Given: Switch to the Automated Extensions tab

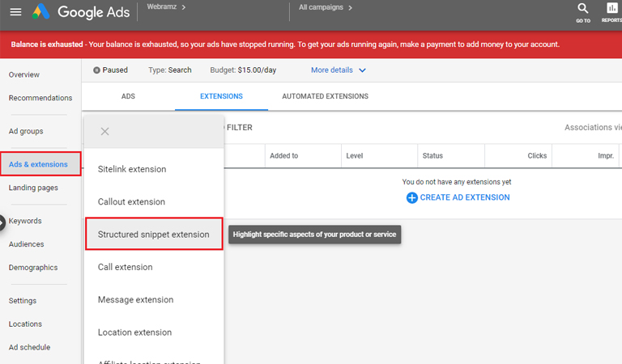Looking at the screenshot, I should pos(326,96).
